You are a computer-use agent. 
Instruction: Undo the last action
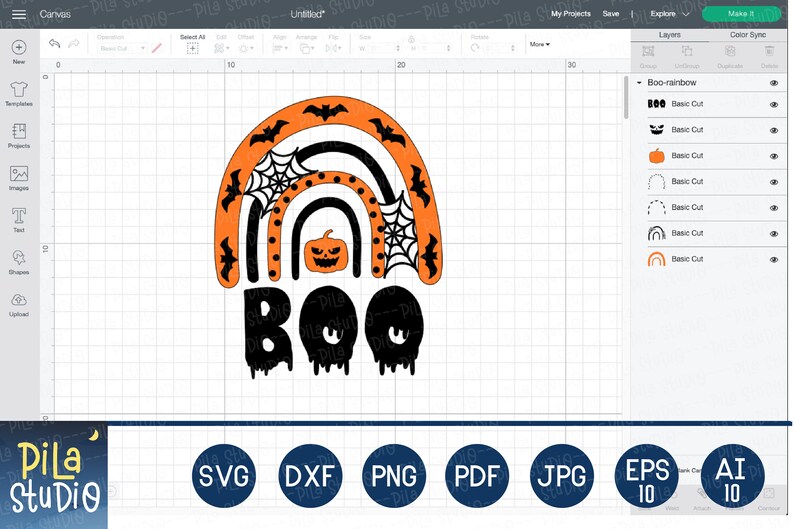54,44
